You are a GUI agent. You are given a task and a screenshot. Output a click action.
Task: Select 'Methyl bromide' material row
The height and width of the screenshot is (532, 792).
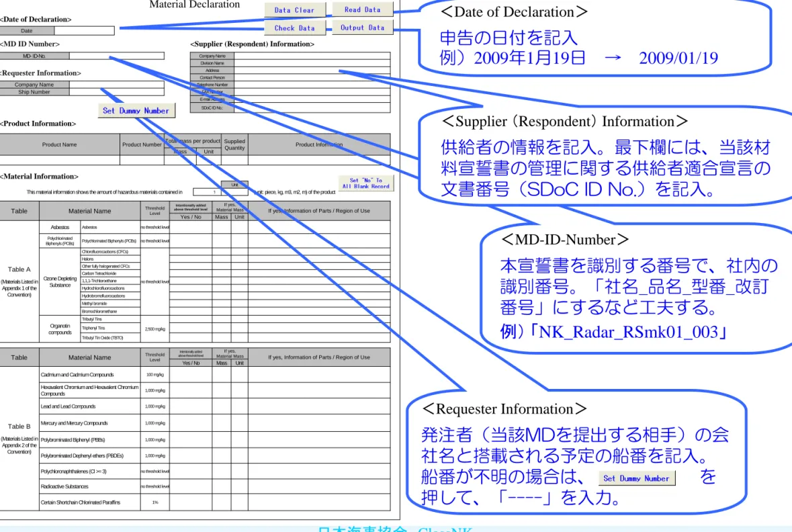tap(111, 303)
